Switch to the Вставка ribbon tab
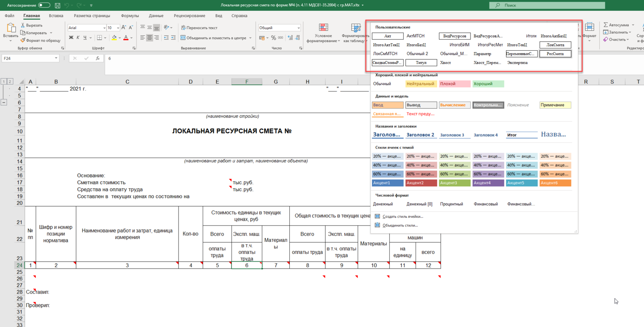This screenshot has height=327, width=644. coord(56,16)
